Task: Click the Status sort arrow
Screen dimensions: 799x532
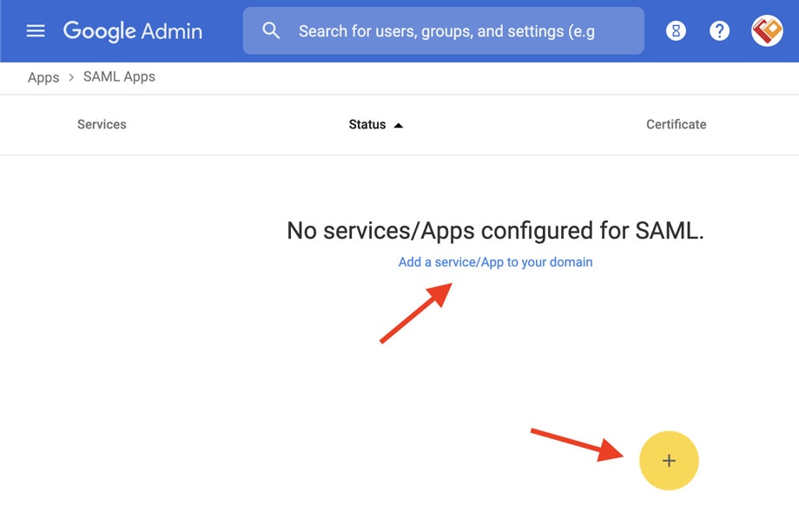Action: click(399, 125)
